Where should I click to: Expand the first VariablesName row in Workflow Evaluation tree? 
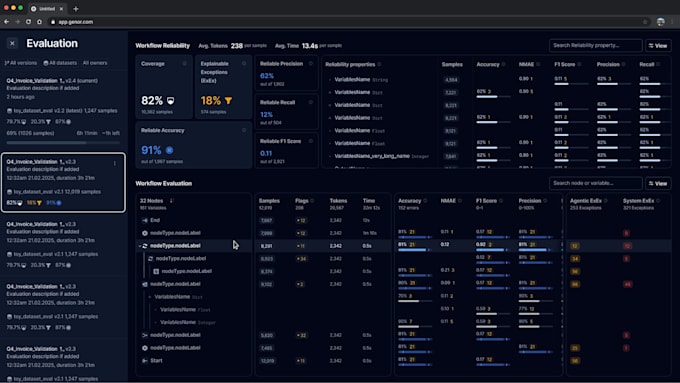150,297
